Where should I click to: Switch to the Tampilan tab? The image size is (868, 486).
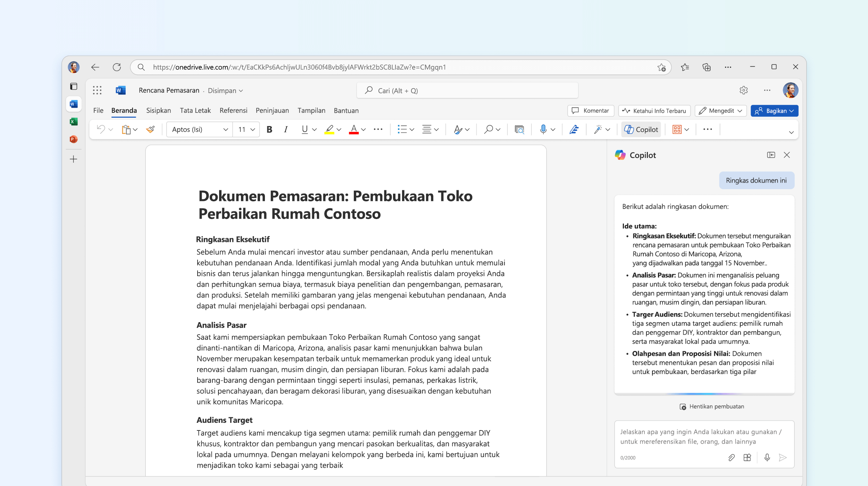311,110
